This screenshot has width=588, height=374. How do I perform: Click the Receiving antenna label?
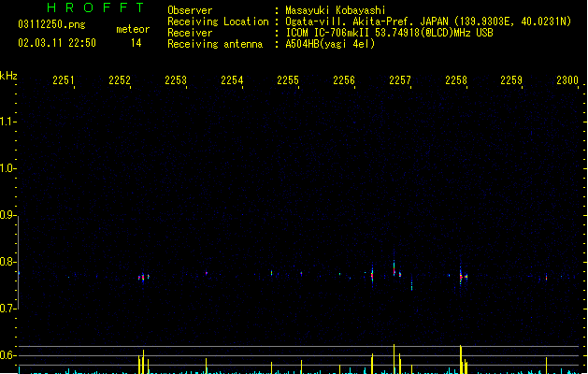point(215,44)
